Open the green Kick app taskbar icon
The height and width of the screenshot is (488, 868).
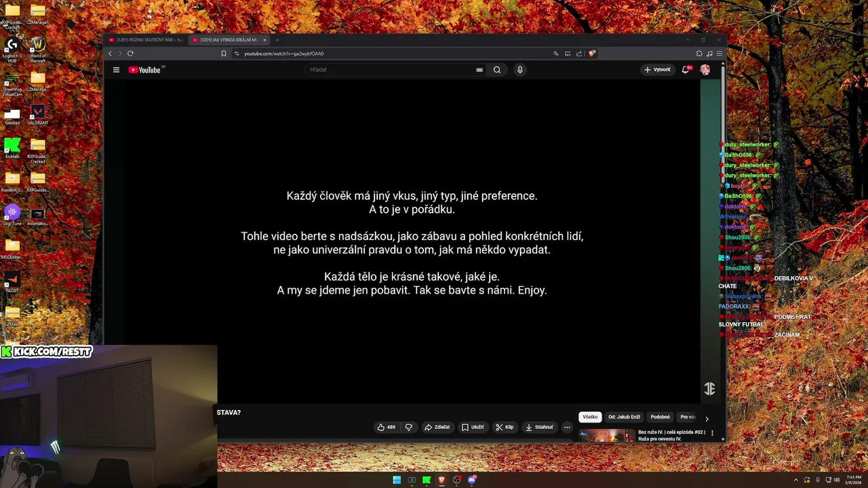(427, 480)
